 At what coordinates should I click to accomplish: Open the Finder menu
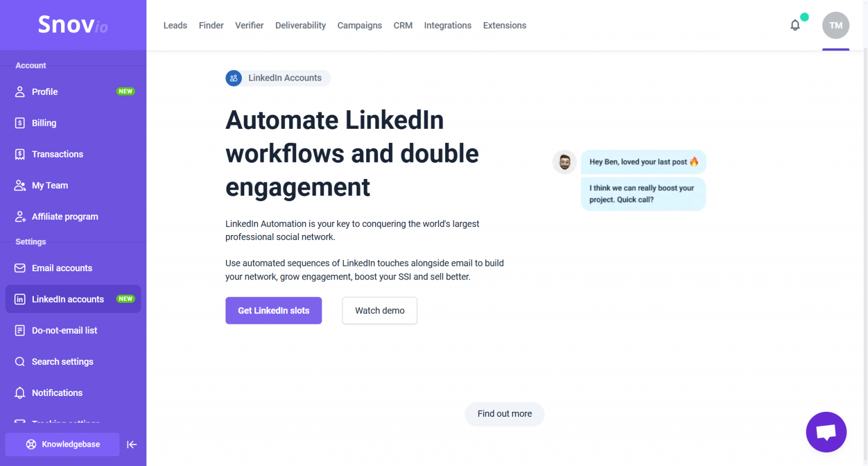(x=211, y=25)
